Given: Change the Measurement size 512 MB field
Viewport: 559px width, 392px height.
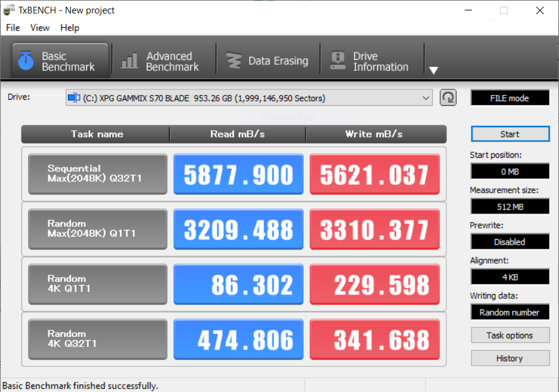Looking at the screenshot, I should pos(509,207).
